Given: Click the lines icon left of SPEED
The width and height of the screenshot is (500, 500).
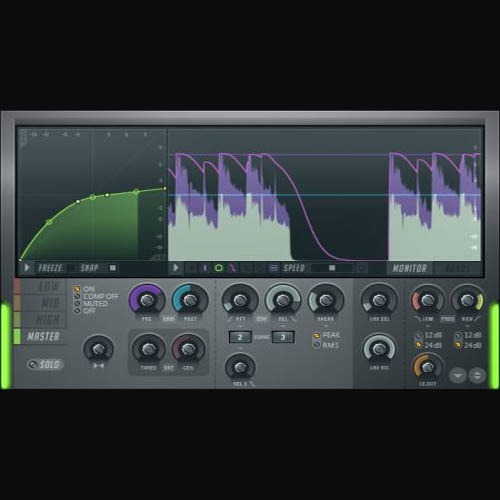Looking at the screenshot, I should (x=274, y=268).
